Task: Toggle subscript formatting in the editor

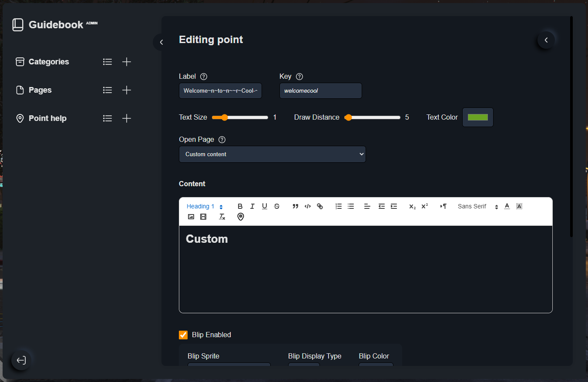Action: 412,206
